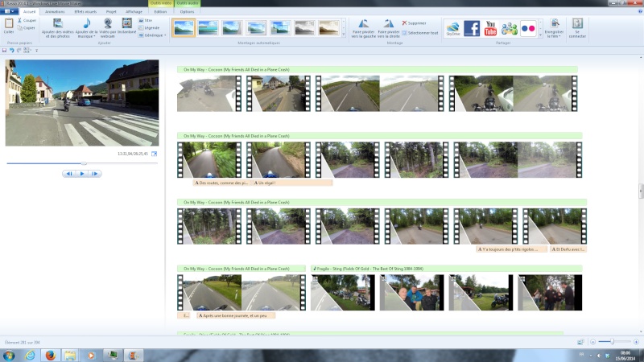Add videos and photos to the project
Viewport: 644px width, 362px height.
coord(57,28)
